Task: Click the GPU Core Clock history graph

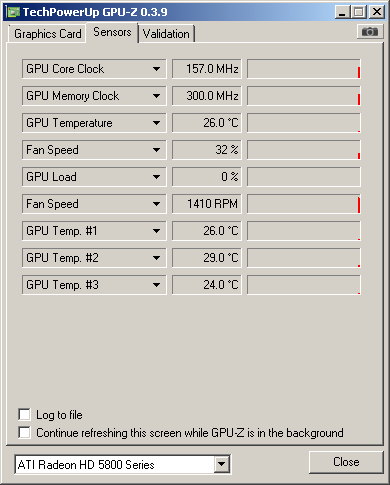Action: (x=304, y=69)
